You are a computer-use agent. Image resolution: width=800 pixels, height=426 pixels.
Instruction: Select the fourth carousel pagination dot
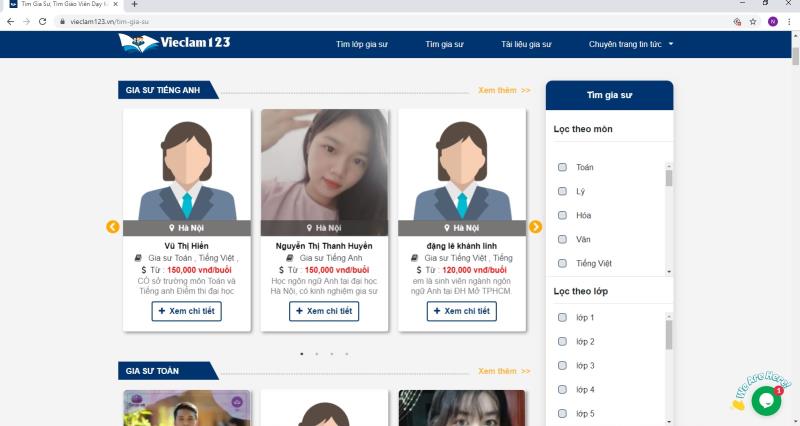click(x=347, y=354)
